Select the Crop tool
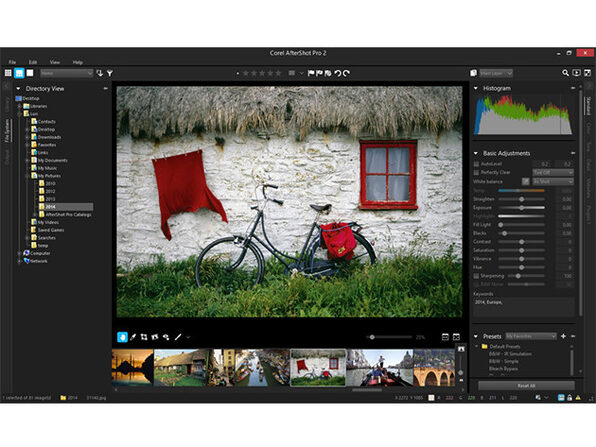The height and width of the screenshot is (447, 596). coord(144,337)
